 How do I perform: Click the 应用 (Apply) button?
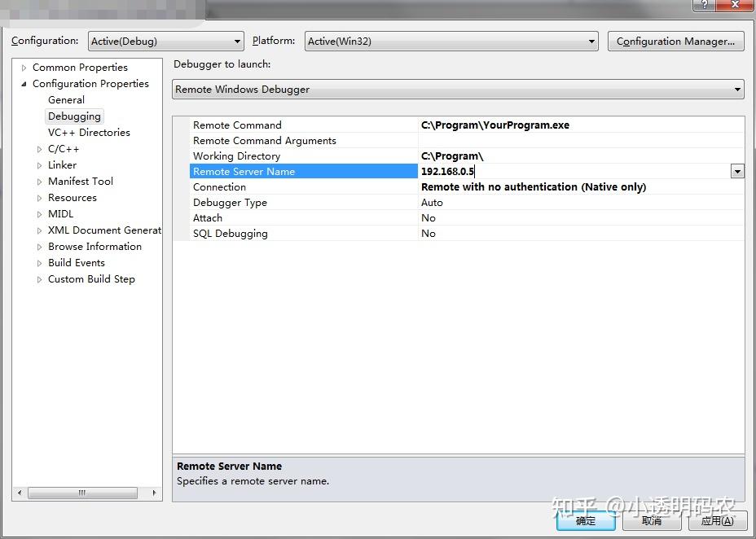718,520
